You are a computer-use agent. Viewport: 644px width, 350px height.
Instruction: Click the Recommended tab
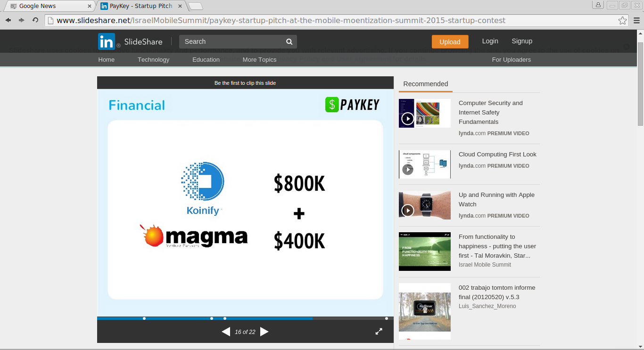(x=426, y=84)
